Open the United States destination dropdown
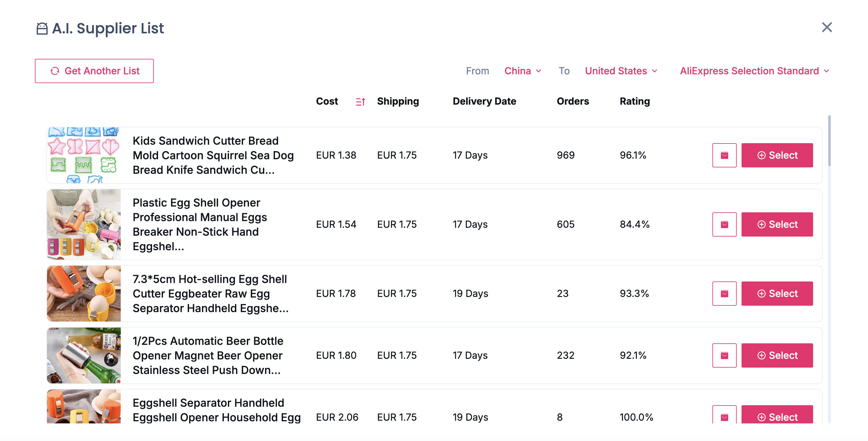 point(621,71)
